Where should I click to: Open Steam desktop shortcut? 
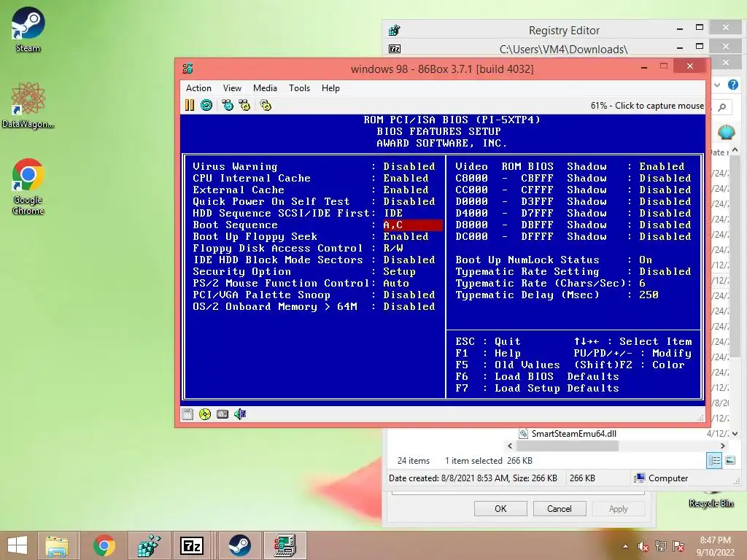(x=28, y=29)
